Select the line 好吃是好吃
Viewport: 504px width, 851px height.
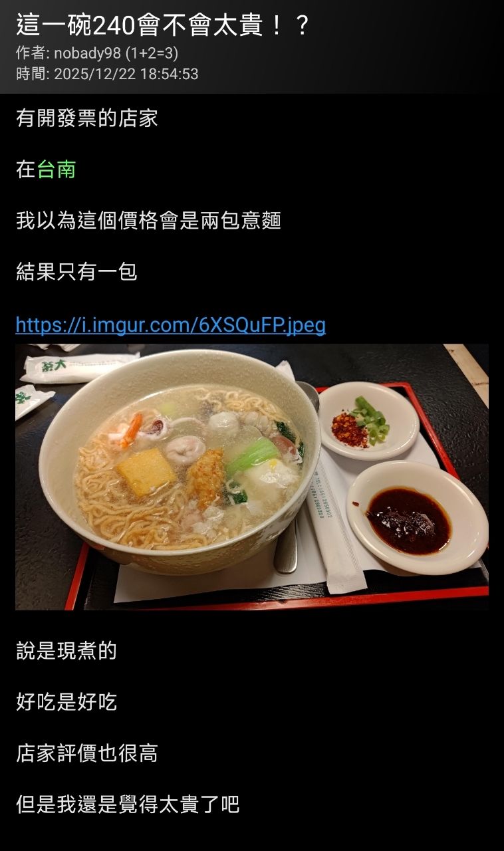point(66,701)
